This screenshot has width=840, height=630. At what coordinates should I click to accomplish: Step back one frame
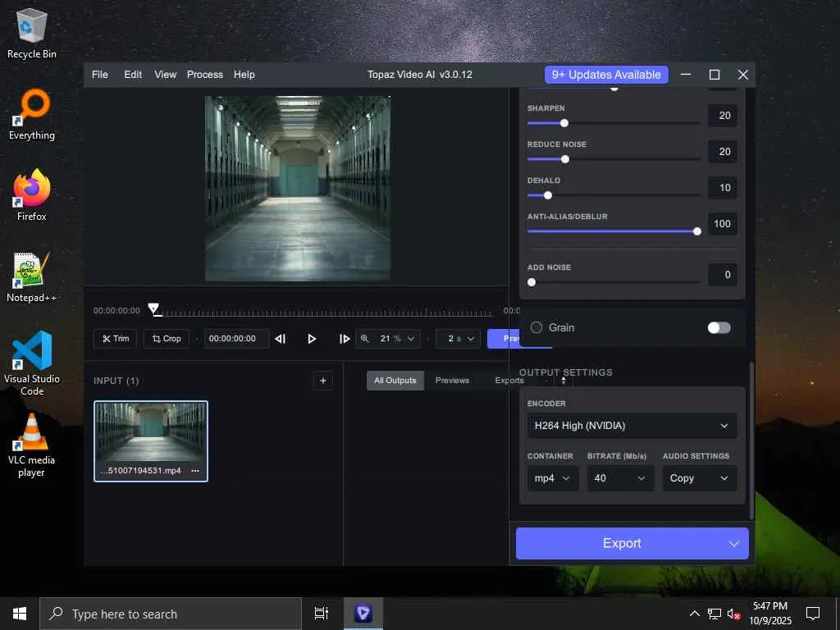(x=281, y=339)
